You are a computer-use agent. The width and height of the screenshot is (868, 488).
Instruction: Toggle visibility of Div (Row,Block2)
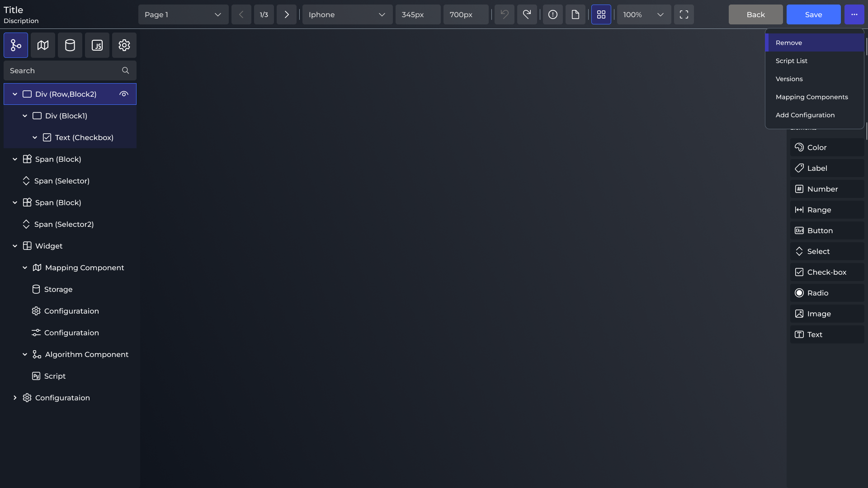(x=124, y=94)
